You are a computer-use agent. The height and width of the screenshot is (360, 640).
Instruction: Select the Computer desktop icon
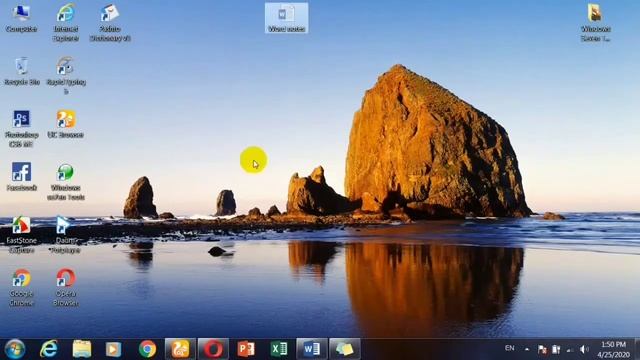21,18
